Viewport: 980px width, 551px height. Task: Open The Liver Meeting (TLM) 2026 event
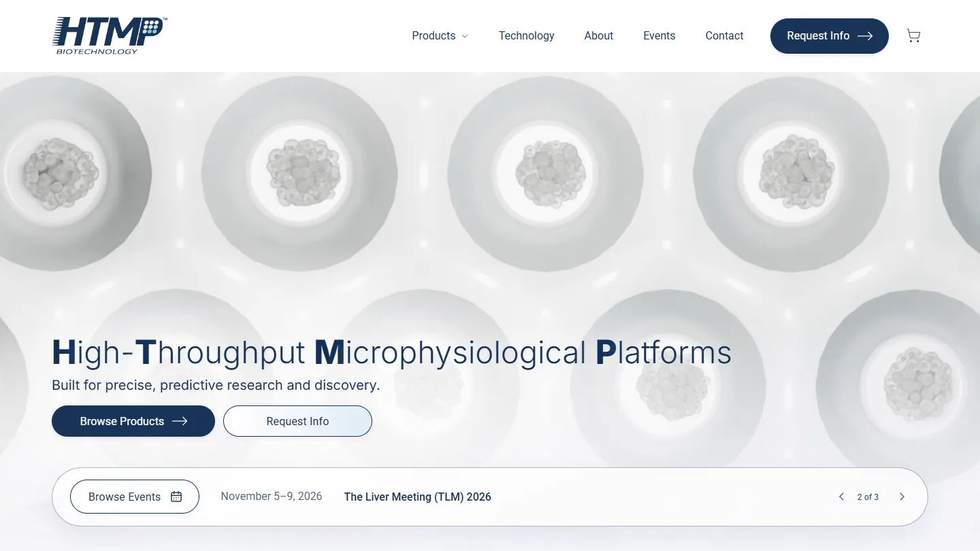point(418,497)
